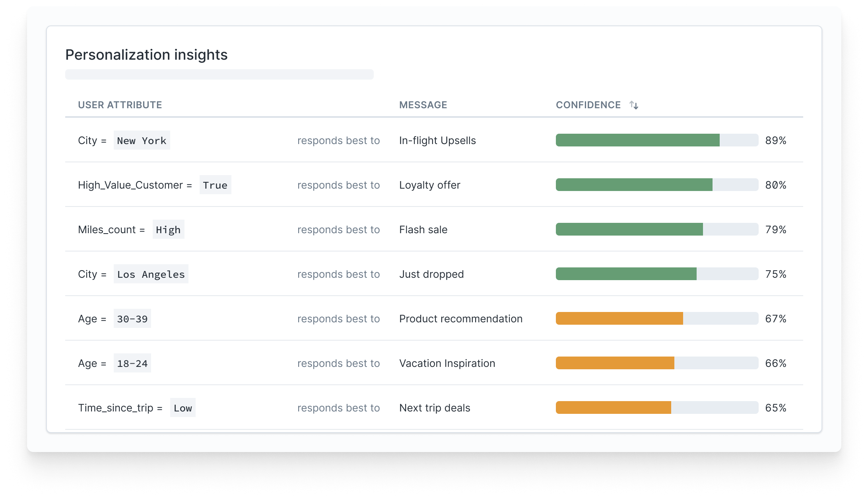Click the 30-39 age tag
This screenshot has width=868, height=499.
click(x=132, y=319)
